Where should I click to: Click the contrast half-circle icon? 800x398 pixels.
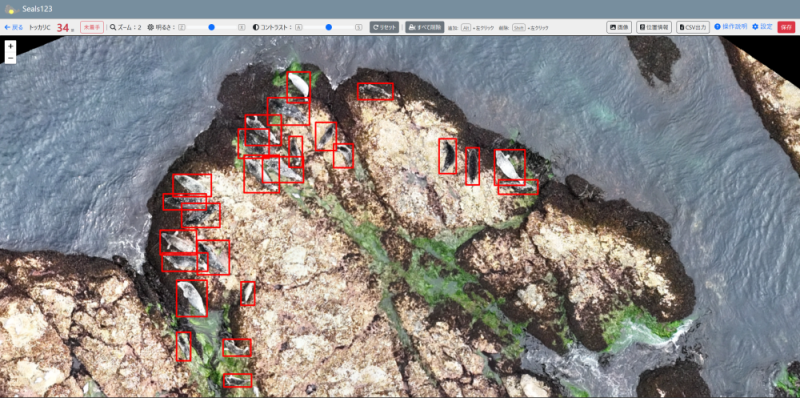(256, 28)
